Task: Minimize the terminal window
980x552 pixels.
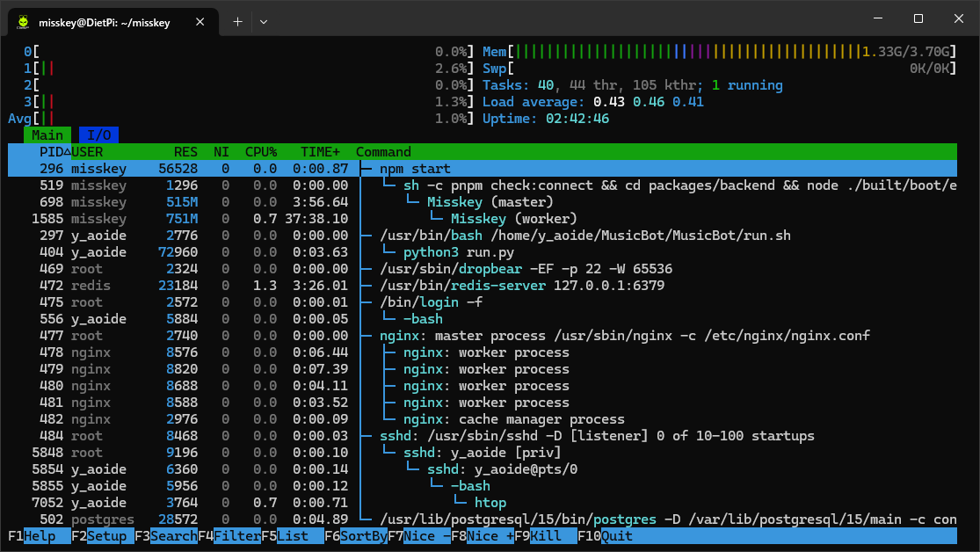Action: click(x=878, y=18)
